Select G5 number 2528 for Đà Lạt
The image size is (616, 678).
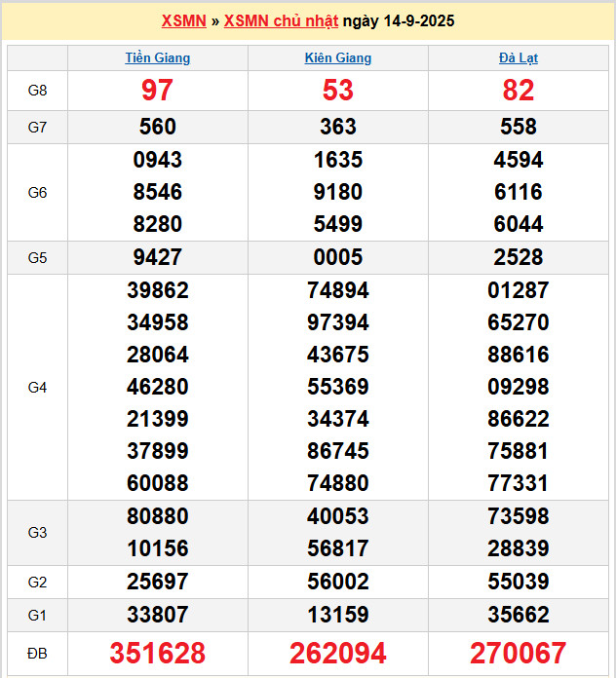[519, 257]
